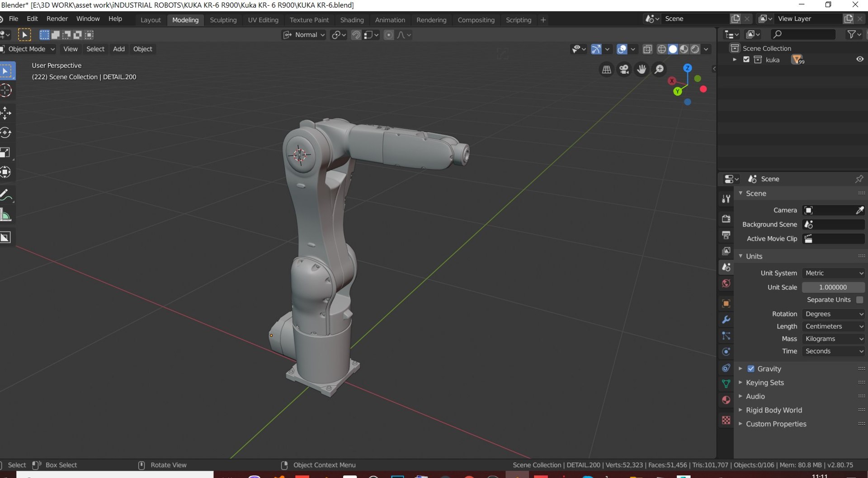Click the outliner search field
The image size is (868, 478).
click(x=803, y=34)
